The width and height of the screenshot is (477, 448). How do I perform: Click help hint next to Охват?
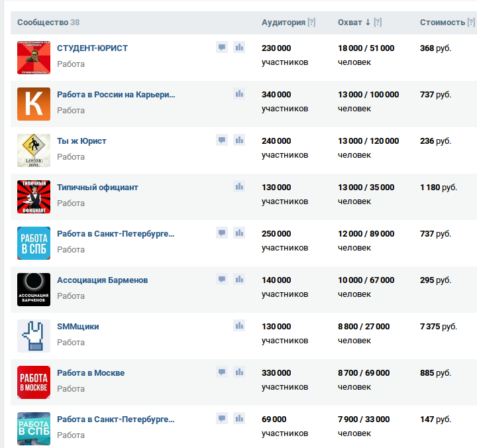[378, 23]
